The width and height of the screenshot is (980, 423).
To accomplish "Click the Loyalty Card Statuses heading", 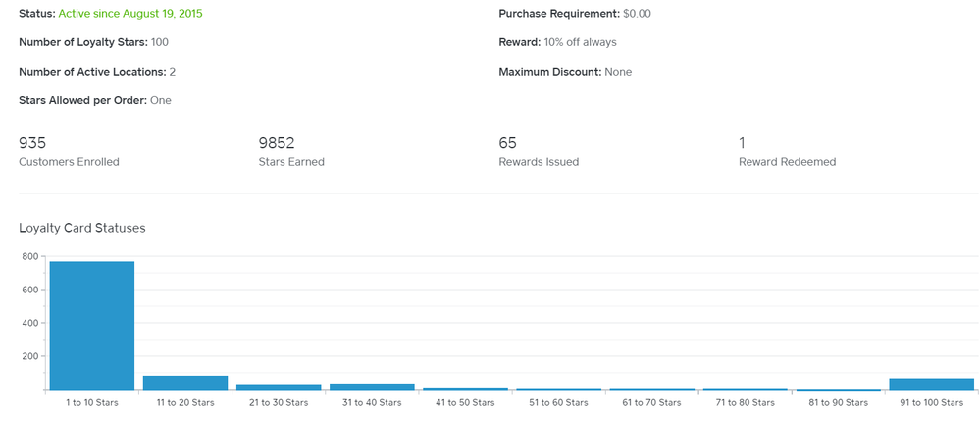I will tap(82, 228).
